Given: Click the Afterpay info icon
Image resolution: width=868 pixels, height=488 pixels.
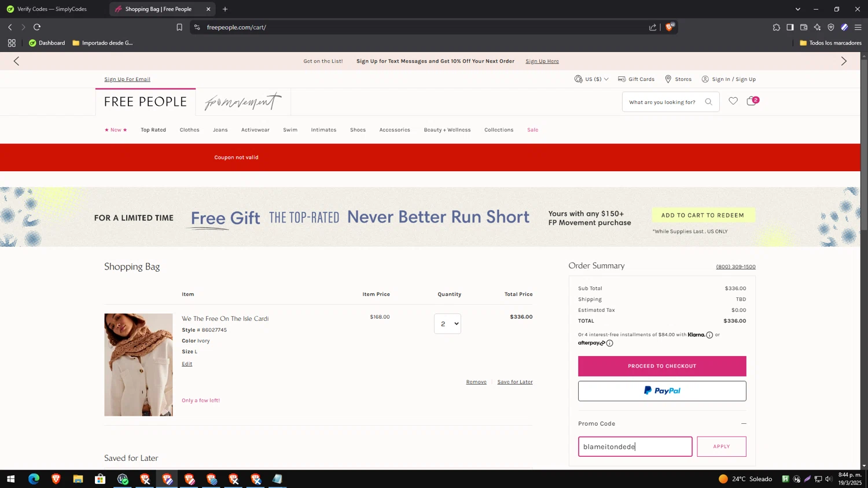Looking at the screenshot, I should point(609,343).
